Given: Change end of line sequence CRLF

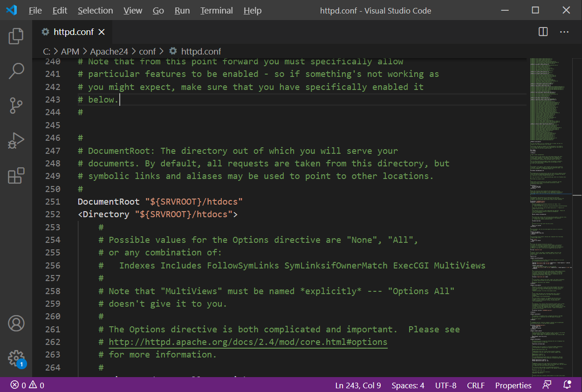Looking at the screenshot, I should click(476, 385).
